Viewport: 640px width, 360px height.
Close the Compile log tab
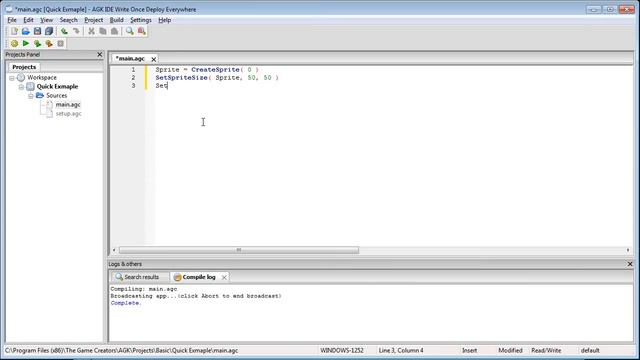[x=224, y=277]
